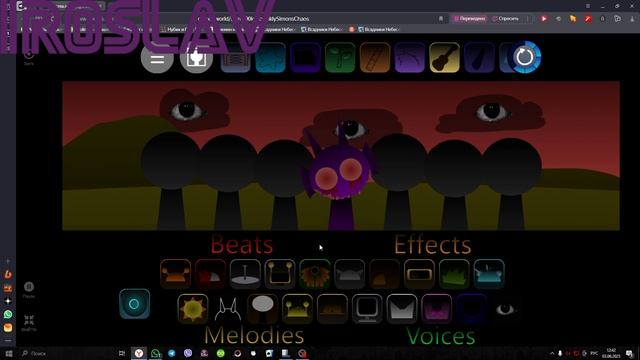640x360 pixels.
Task: Select the yellow guitar icon
Action: pos(444,58)
